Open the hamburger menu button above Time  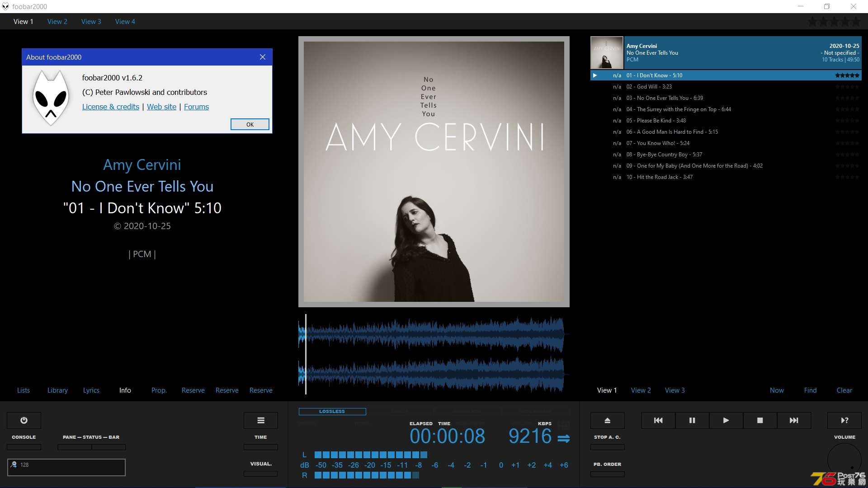[261, 420]
